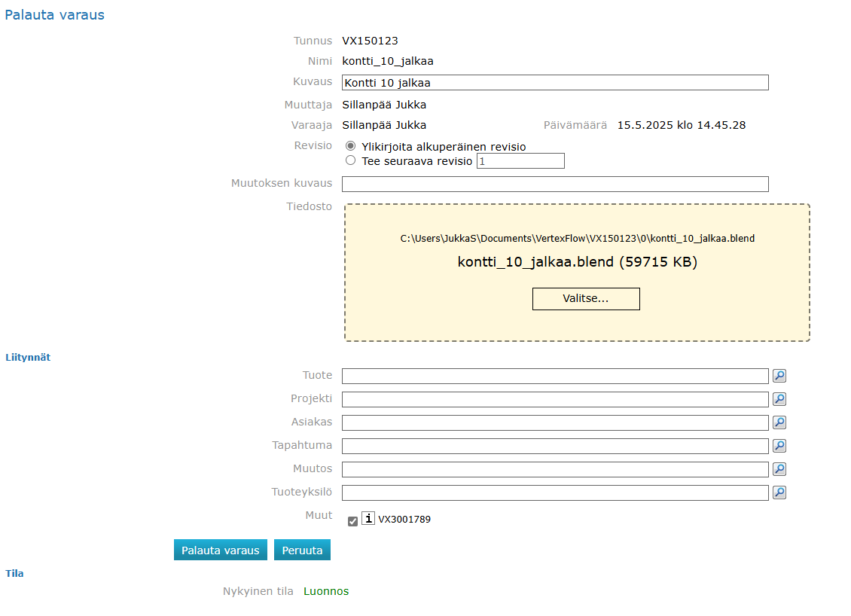This screenshot has width=851, height=616.
Task: Click the Palauta varaus button
Action: click(220, 550)
